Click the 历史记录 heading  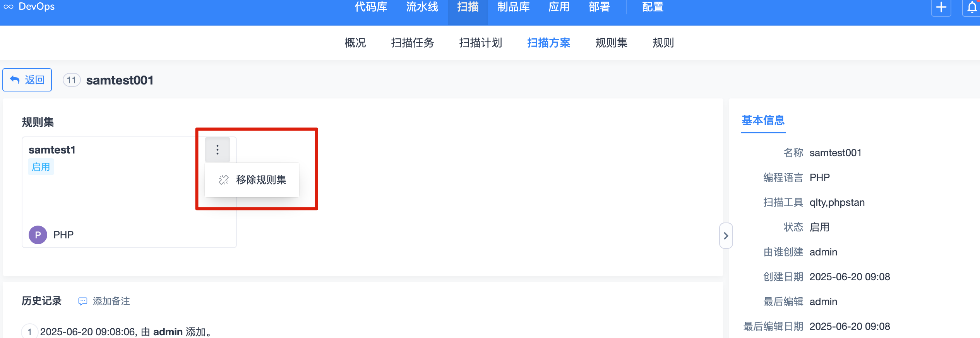[42, 301]
